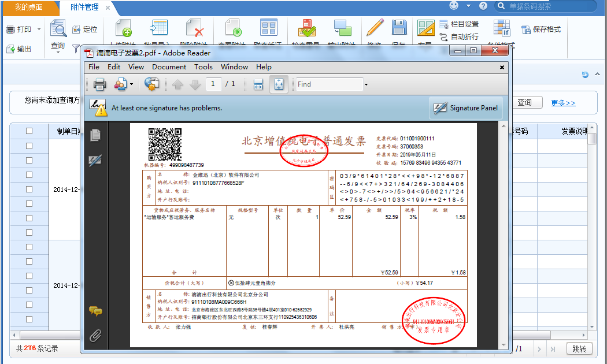This screenshot has height=364, width=607.
Task: Click the background table vertical scrollbar thumb
Action: 591,139
